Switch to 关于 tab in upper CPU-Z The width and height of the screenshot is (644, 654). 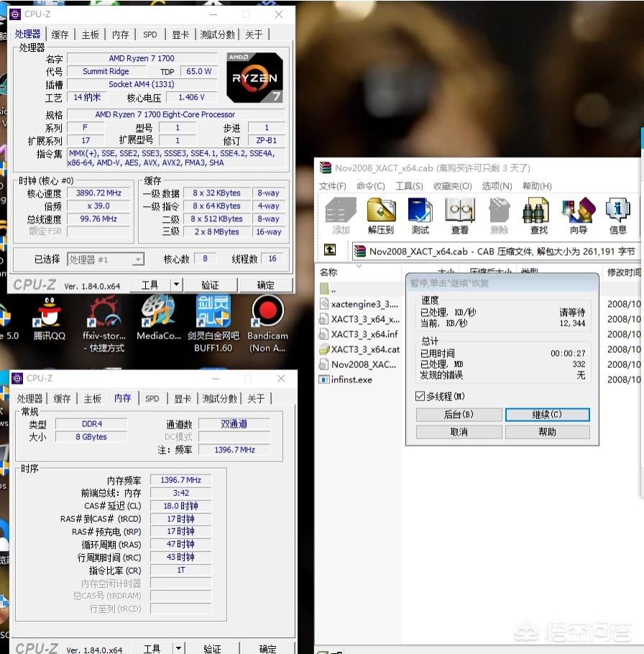pos(254,34)
